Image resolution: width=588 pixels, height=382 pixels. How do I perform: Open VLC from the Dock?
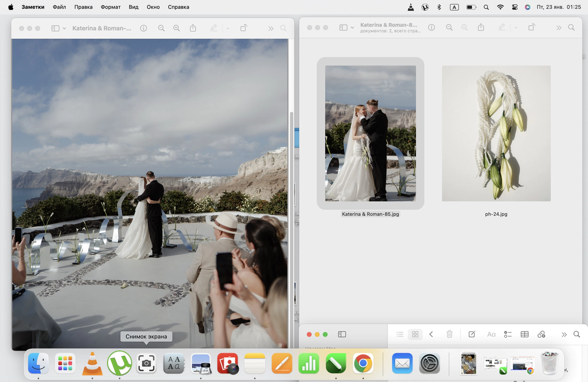coord(92,363)
